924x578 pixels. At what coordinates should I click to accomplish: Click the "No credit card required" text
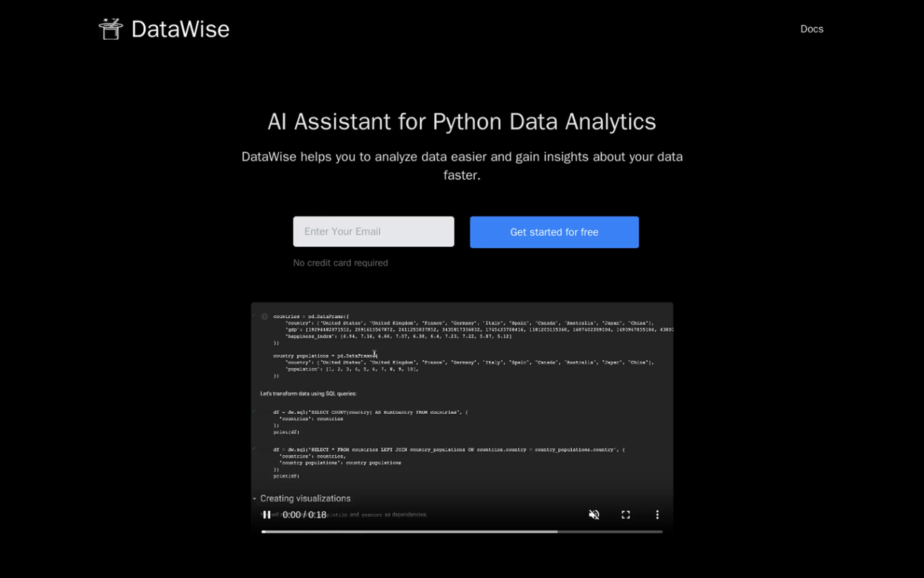(340, 263)
